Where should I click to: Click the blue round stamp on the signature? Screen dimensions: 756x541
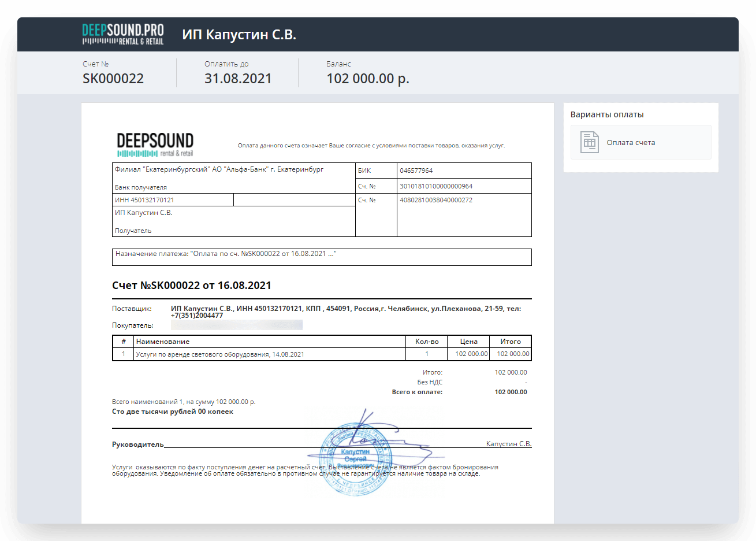pos(356,460)
